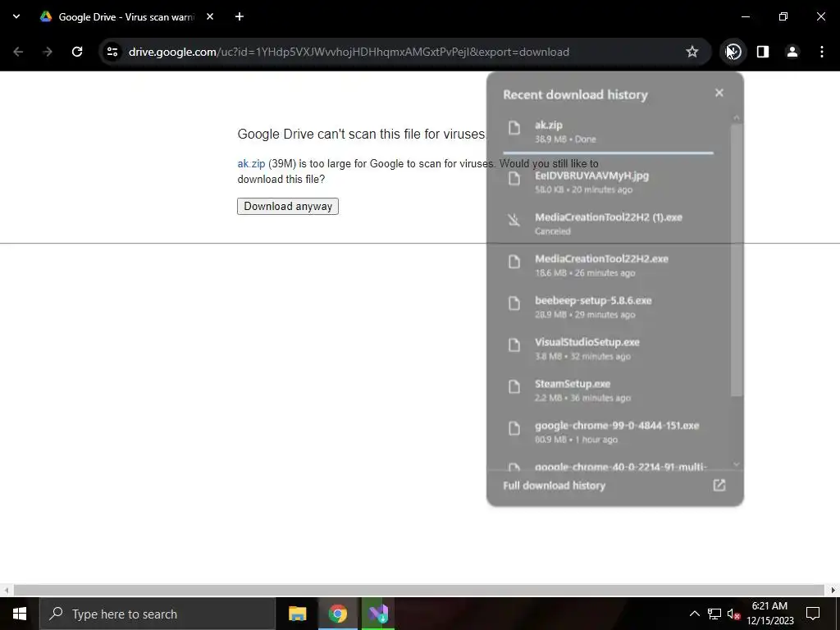840x630 pixels.
Task: Click the ak.zip hyperlink on the page
Action: tap(251, 163)
